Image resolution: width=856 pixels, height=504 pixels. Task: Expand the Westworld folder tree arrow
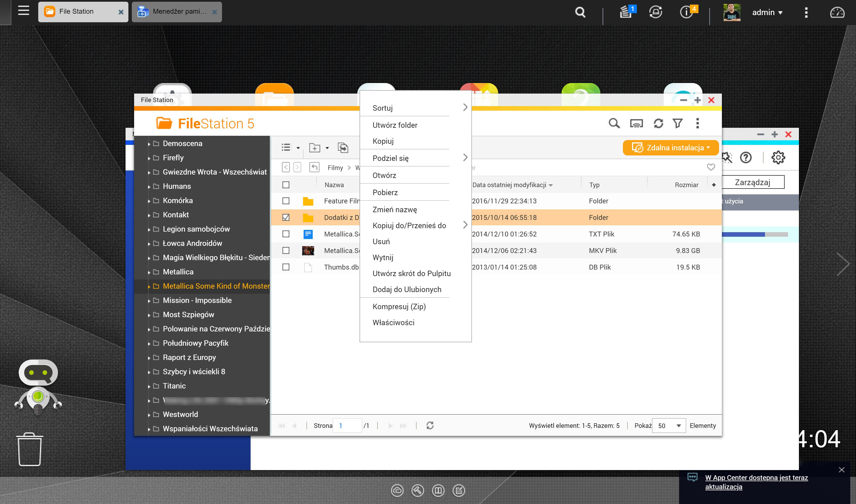[x=149, y=415]
